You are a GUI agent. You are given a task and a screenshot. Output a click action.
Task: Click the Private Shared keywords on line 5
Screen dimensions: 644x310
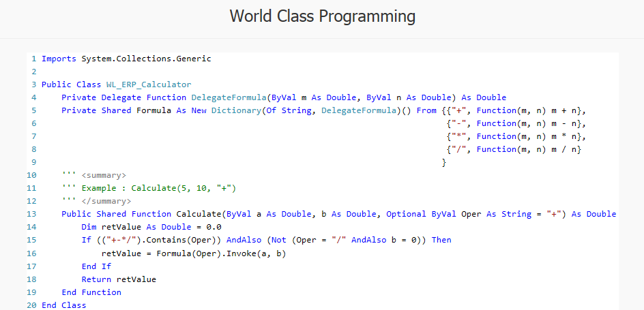tap(96, 110)
